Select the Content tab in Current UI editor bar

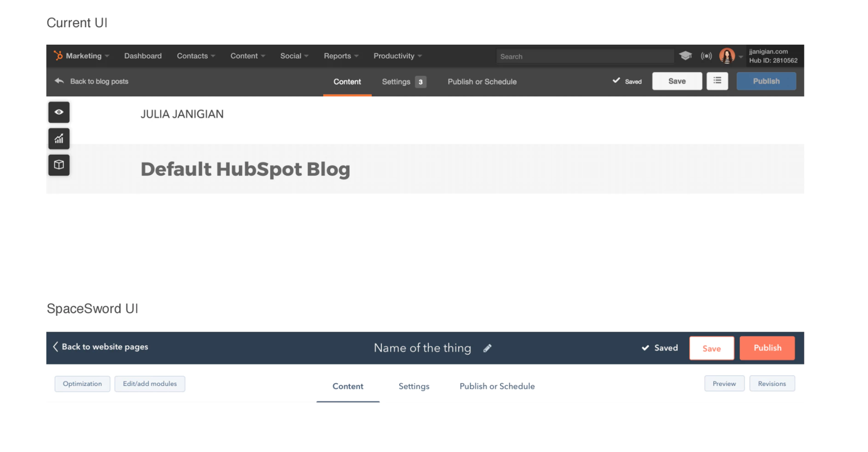coord(347,81)
